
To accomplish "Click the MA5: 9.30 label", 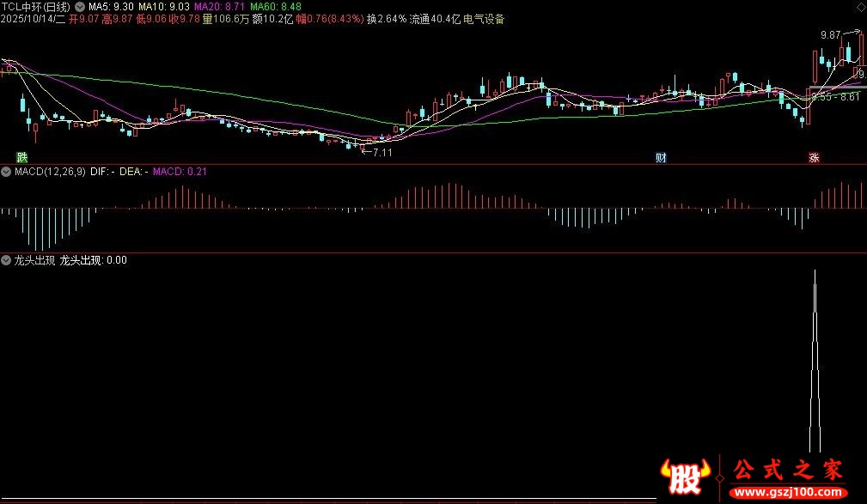I will tap(111, 7).
